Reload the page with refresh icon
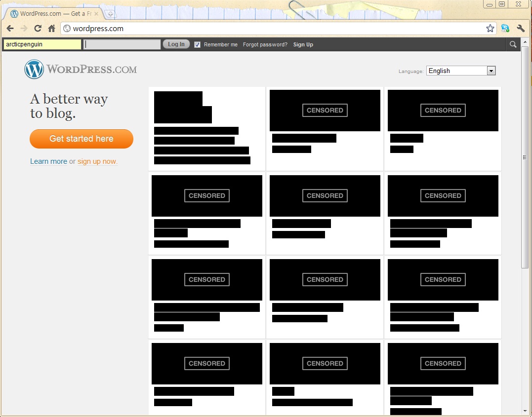532x417 pixels. tap(38, 29)
